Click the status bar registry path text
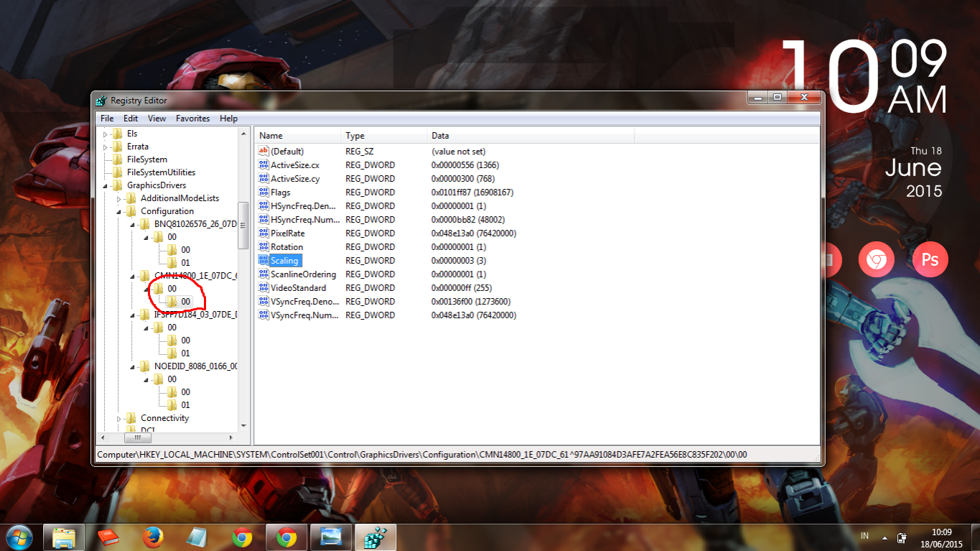980x551 pixels. click(422, 455)
